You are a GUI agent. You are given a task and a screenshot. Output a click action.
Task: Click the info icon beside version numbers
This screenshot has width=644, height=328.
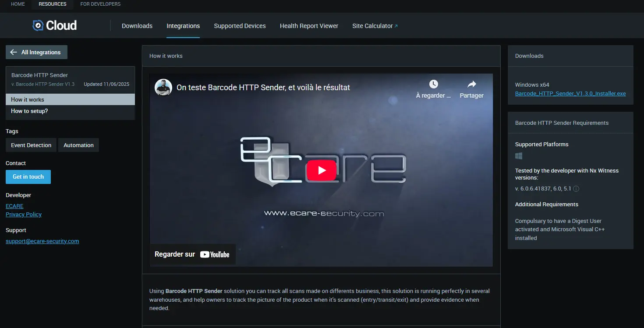[x=576, y=189]
